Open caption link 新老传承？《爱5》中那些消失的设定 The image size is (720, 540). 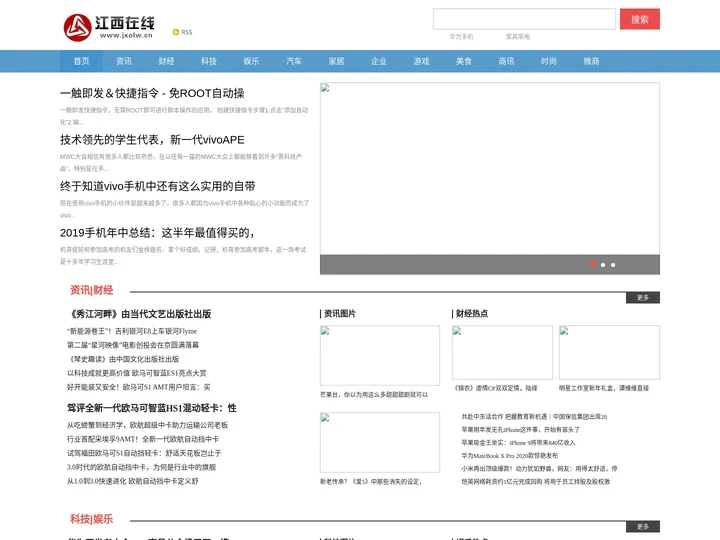[x=371, y=482]
